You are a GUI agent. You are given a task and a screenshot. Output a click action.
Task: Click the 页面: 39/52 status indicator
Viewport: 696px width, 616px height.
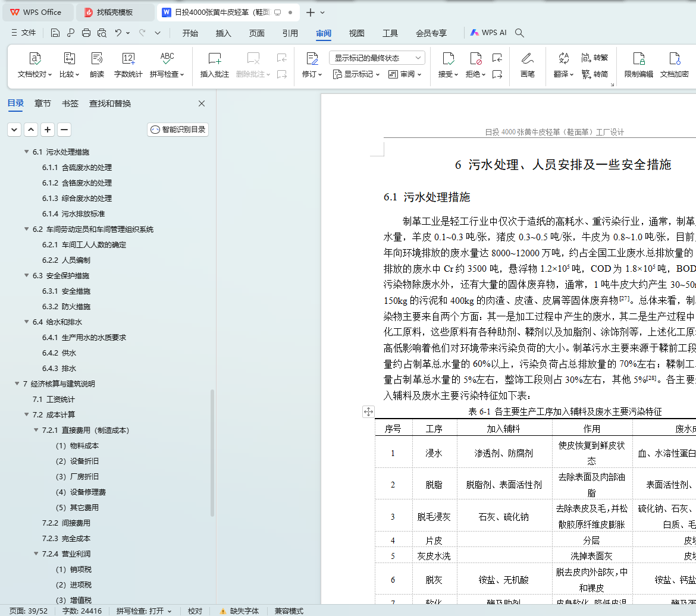(x=29, y=611)
